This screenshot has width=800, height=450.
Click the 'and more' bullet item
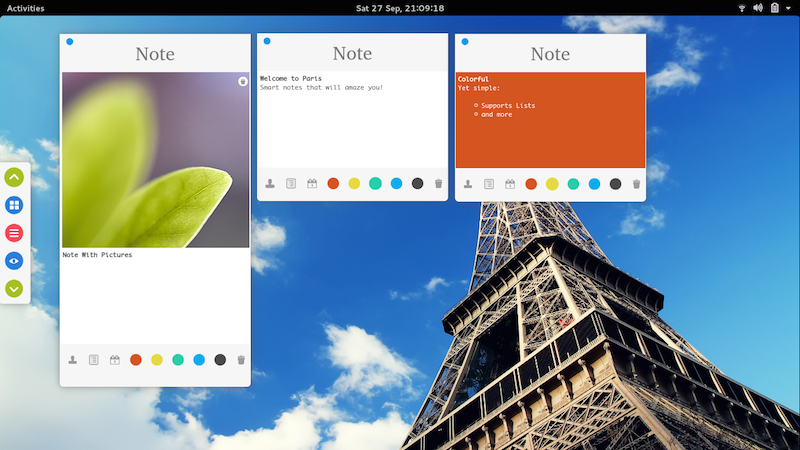click(496, 114)
